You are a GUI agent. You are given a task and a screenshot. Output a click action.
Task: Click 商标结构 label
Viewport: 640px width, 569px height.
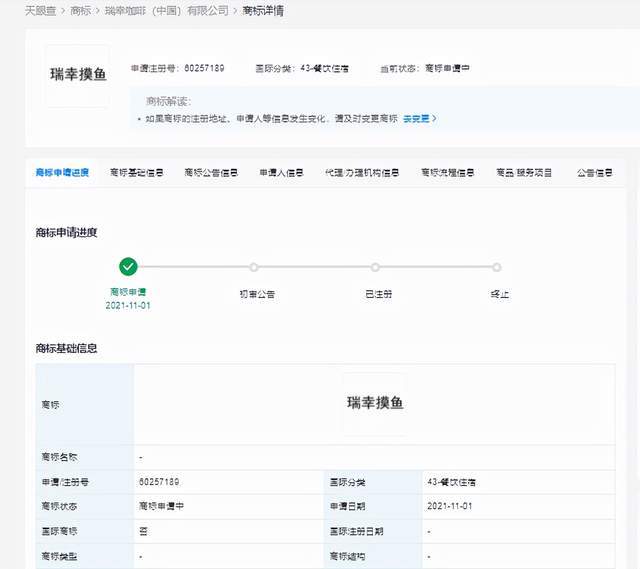[x=348, y=556]
